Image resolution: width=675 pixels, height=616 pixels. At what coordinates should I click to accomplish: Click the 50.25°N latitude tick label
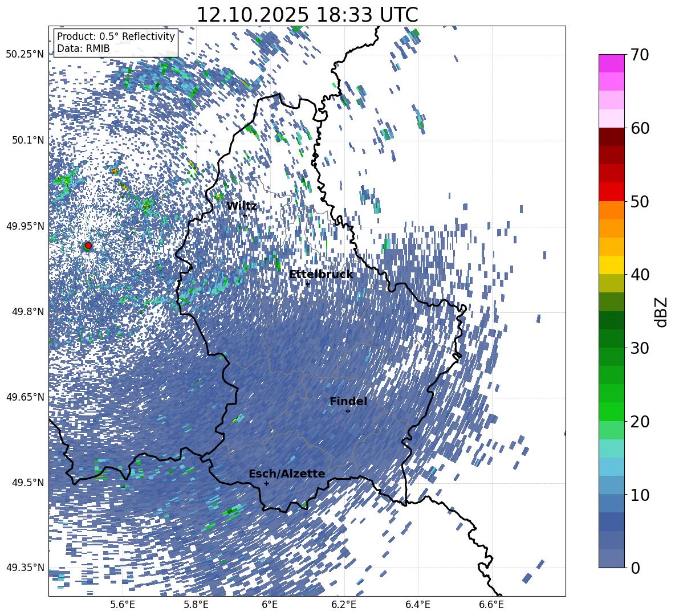25,55
